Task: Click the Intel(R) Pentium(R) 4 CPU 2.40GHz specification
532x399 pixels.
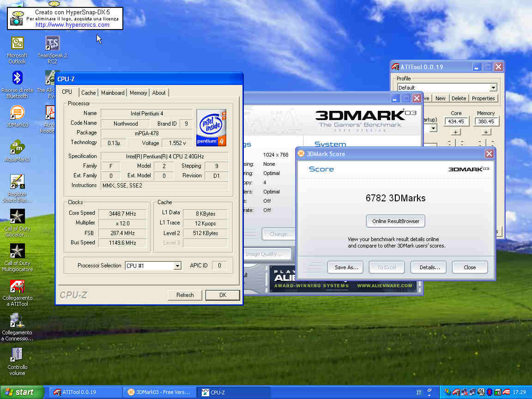Action: (x=165, y=157)
